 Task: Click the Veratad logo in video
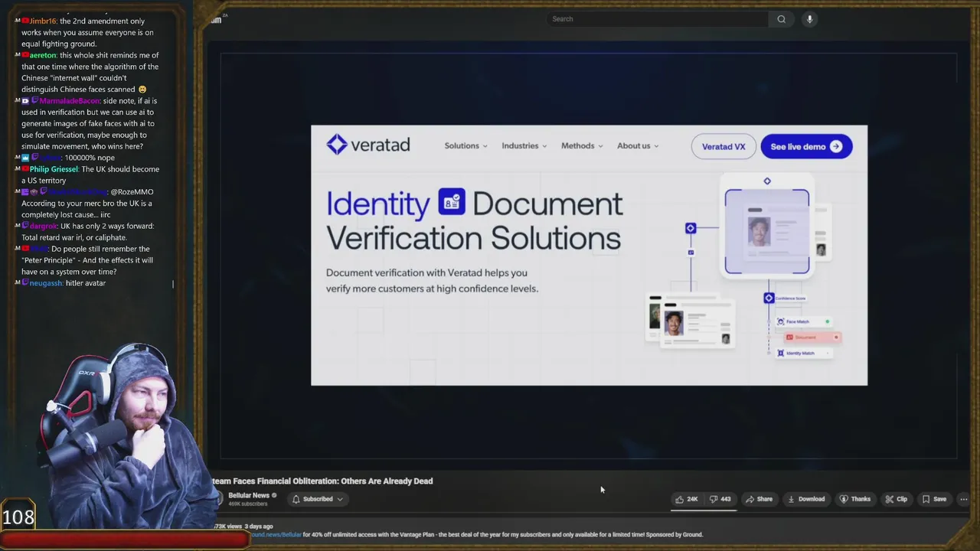pos(368,145)
